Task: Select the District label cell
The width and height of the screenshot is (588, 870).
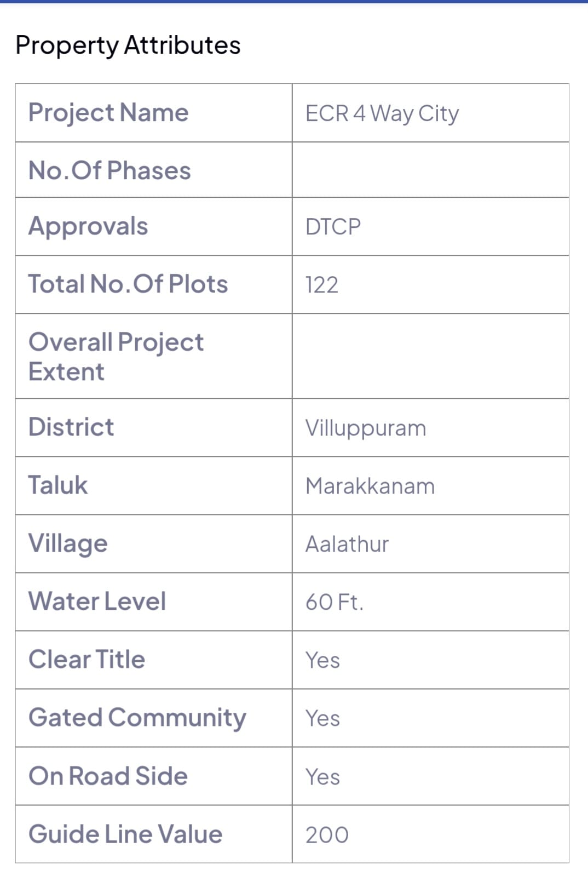Action: click(x=71, y=427)
